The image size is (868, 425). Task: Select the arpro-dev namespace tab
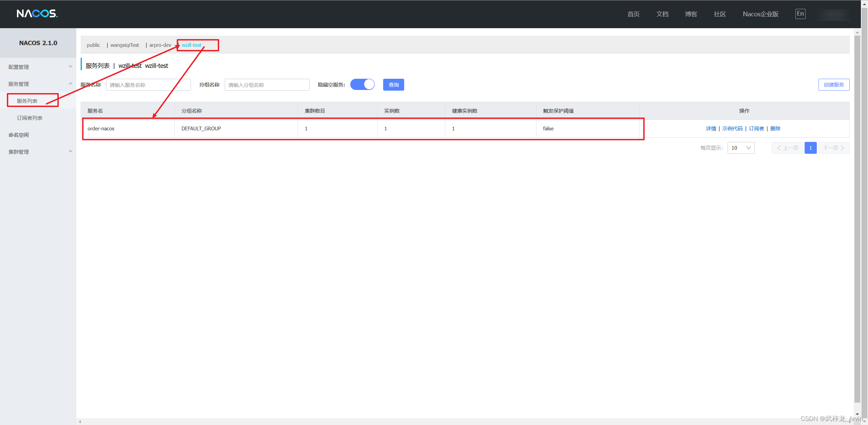point(160,45)
